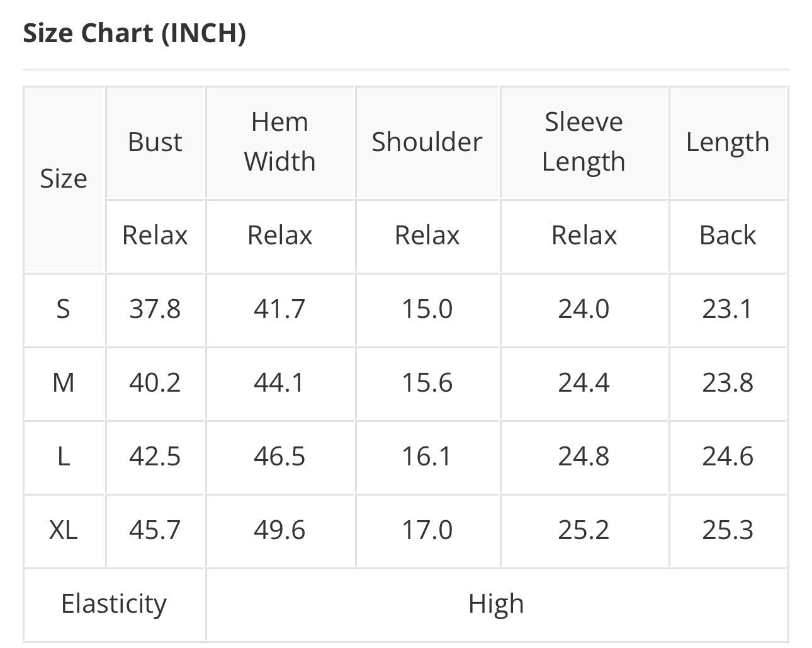Click the 37.8 bust value for S
This screenshot has width=812, height=648.
tap(155, 309)
